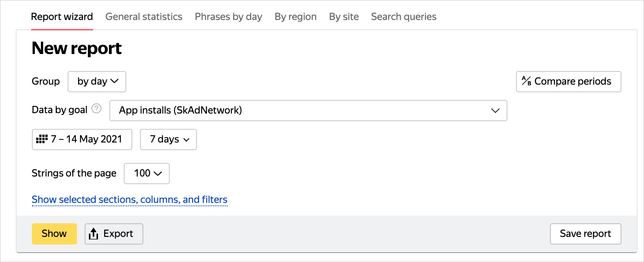Open the 7 days period dropdown
This screenshot has height=262, width=644.
168,140
